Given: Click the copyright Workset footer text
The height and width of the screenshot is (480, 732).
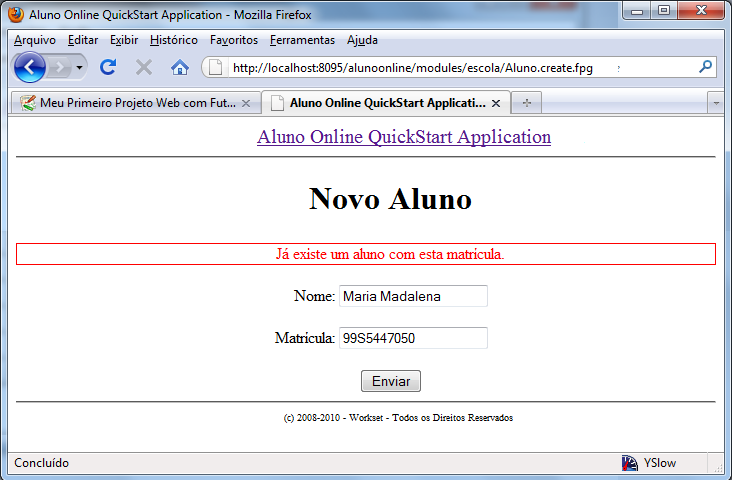Looking at the screenshot, I should point(398,417).
